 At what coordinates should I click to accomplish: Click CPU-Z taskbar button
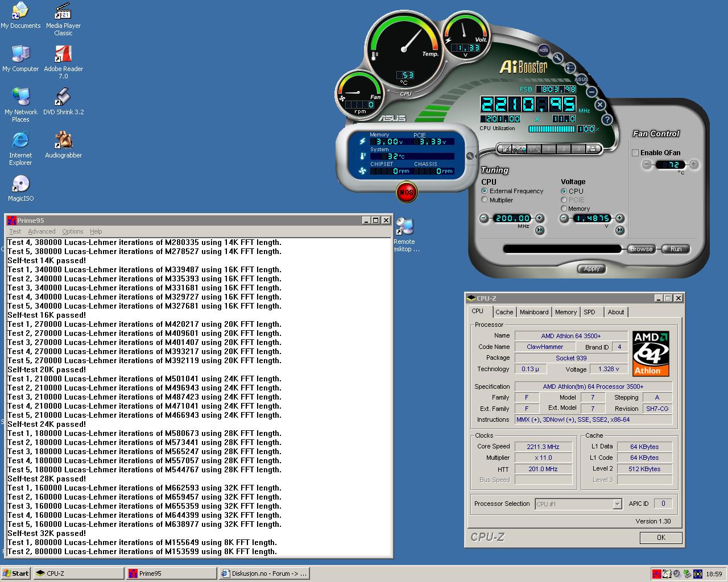pyautogui.click(x=78, y=573)
